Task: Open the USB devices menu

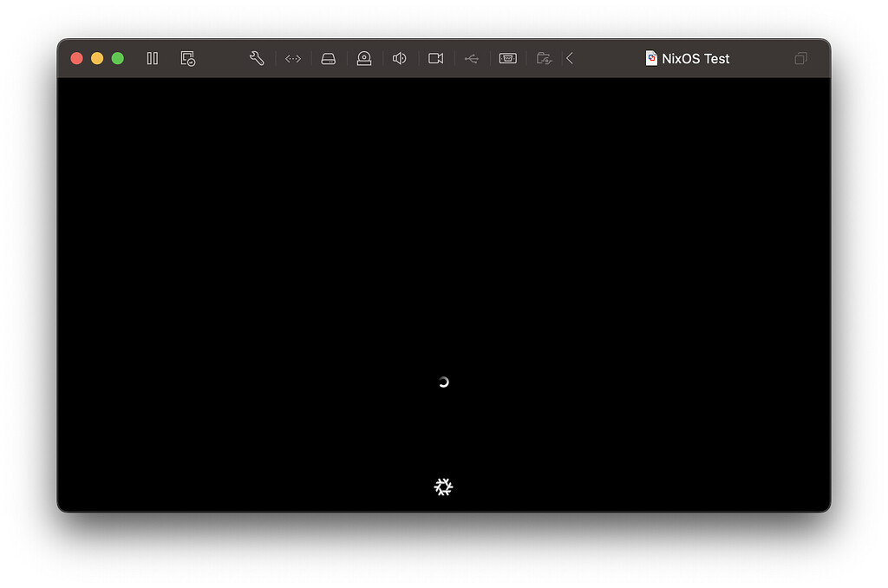Action: (472, 58)
